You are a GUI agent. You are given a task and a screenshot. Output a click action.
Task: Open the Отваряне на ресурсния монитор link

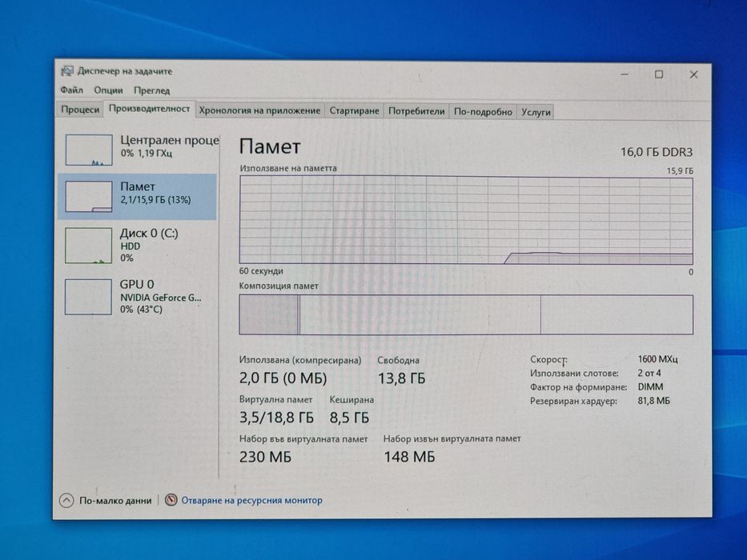pyautogui.click(x=251, y=501)
